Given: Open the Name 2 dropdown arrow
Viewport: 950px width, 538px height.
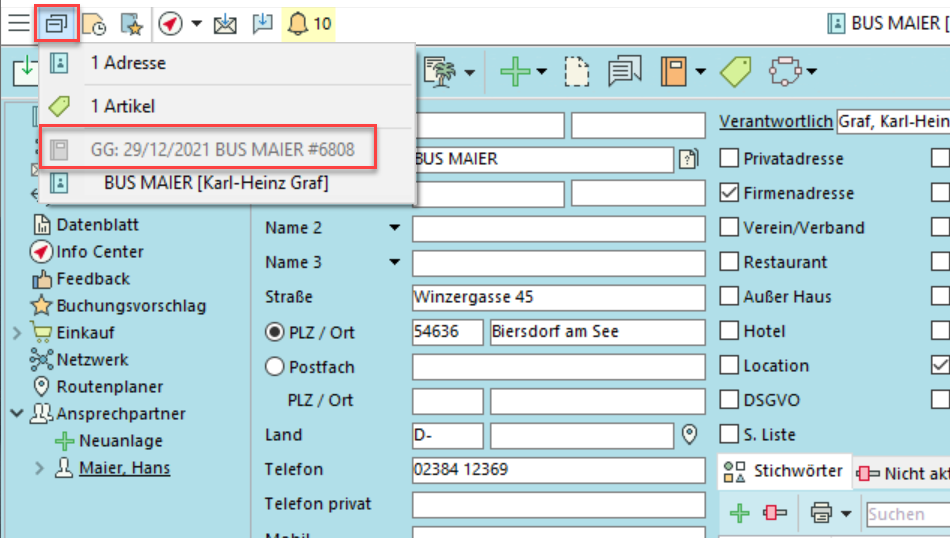Looking at the screenshot, I should (395, 228).
